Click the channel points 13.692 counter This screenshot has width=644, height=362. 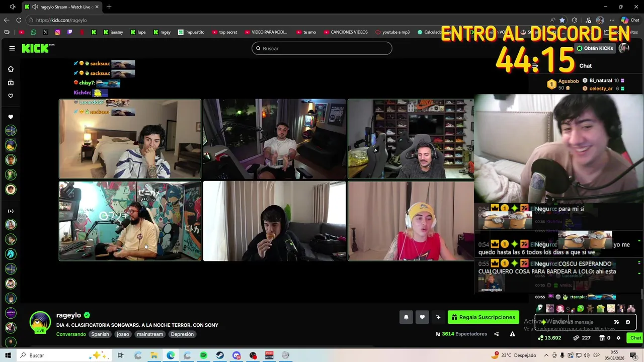pyautogui.click(x=549, y=338)
